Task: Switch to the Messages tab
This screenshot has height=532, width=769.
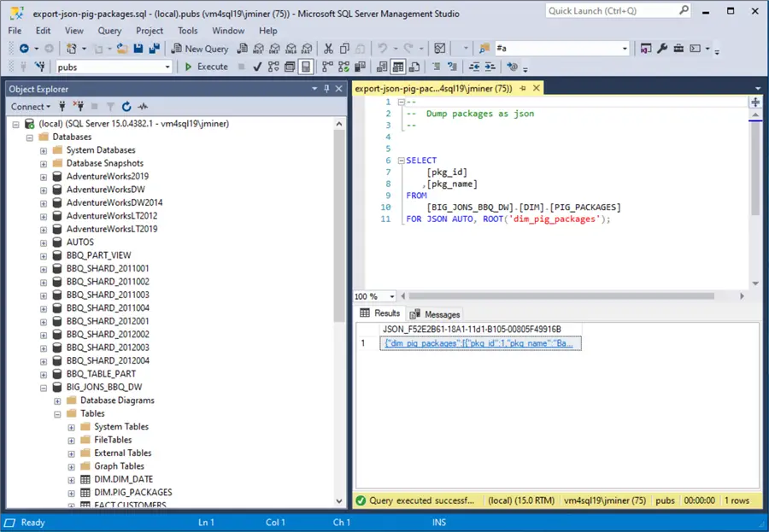Action: 436,314
